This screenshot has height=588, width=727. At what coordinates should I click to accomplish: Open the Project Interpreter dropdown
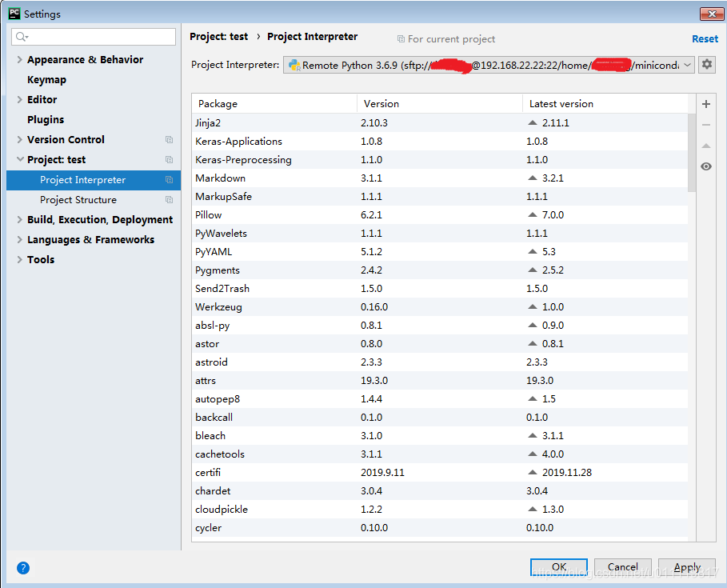pos(489,65)
